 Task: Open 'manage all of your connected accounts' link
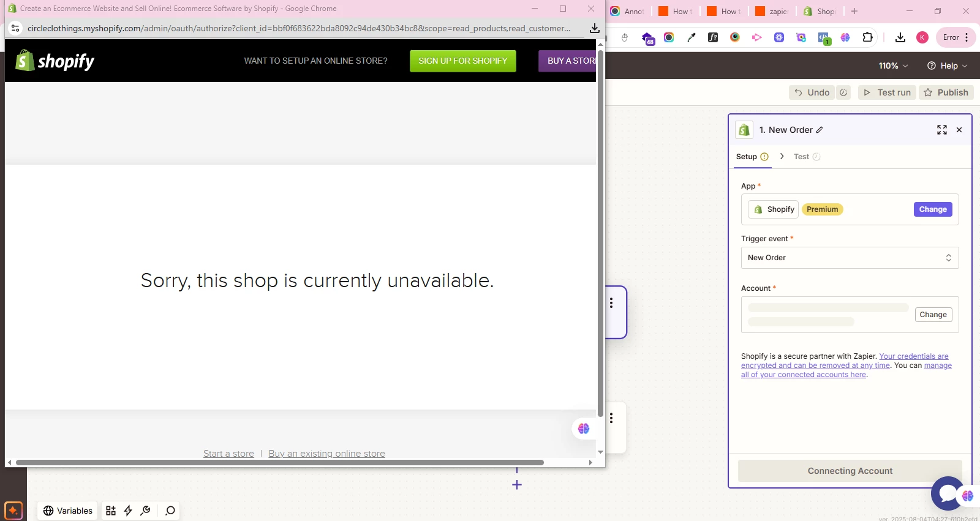tap(846, 370)
